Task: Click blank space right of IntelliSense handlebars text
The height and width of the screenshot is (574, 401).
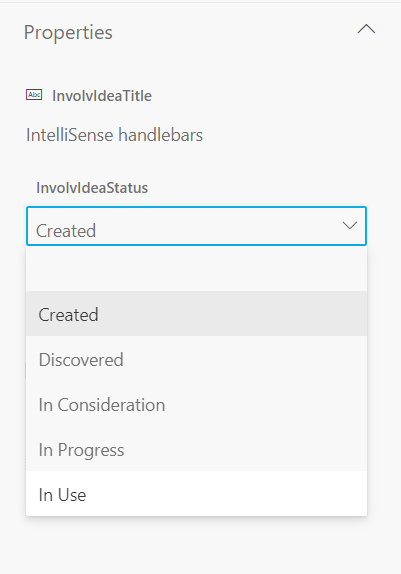Action: [293, 135]
